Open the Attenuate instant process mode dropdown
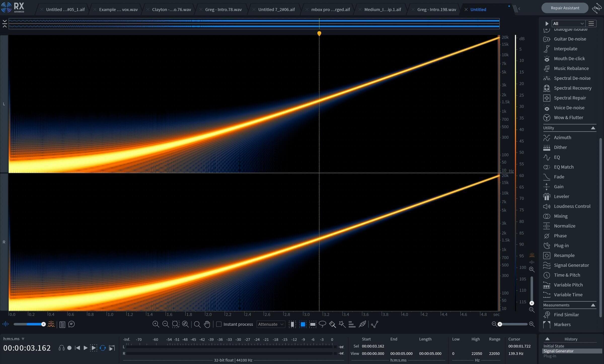Viewport: 604px width, 364px height. 271,324
